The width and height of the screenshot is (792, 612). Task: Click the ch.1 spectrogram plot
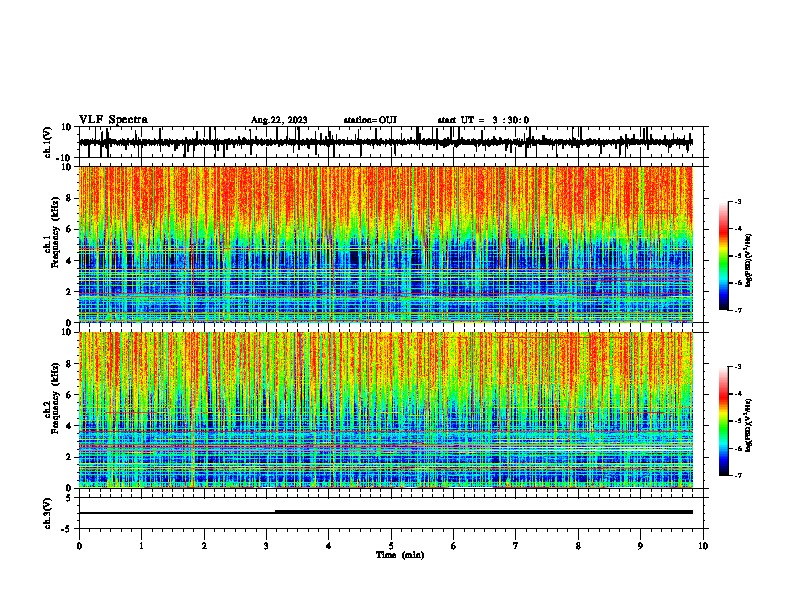pyautogui.click(x=386, y=244)
